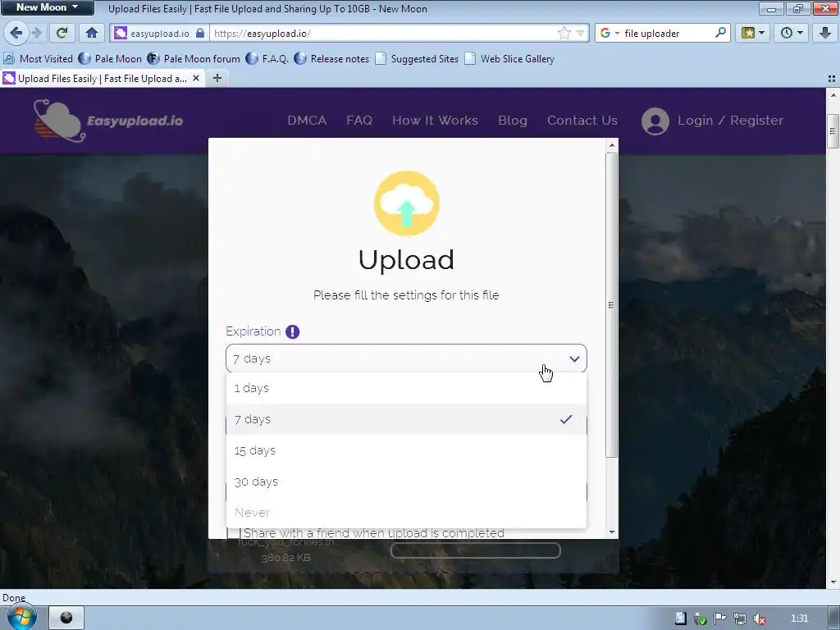Open the Pale Moon forum bookmark

click(x=194, y=59)
